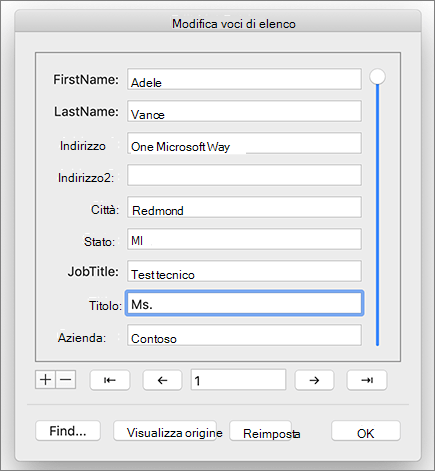Jump to first record arrow button
This screenshot has width=435, height=471.
click(110, 380)
